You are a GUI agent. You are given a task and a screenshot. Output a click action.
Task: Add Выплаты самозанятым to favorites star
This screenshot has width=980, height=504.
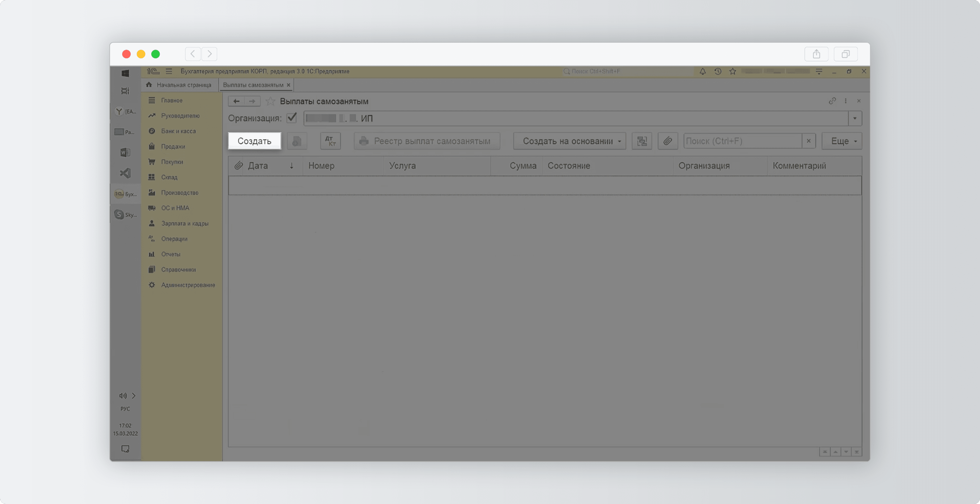(270, 101)
